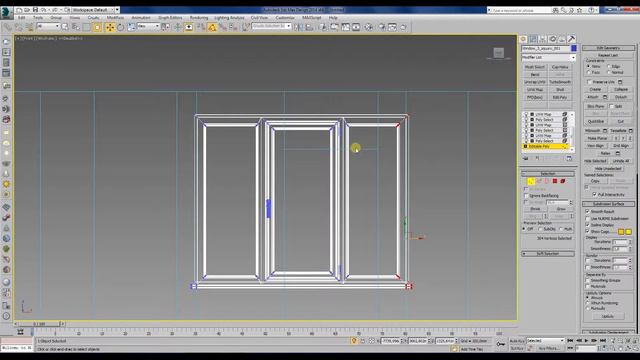Select the Edge constraint radio button
The height and width of the screenshot is (360, 640).
click(x=609, y=66)
